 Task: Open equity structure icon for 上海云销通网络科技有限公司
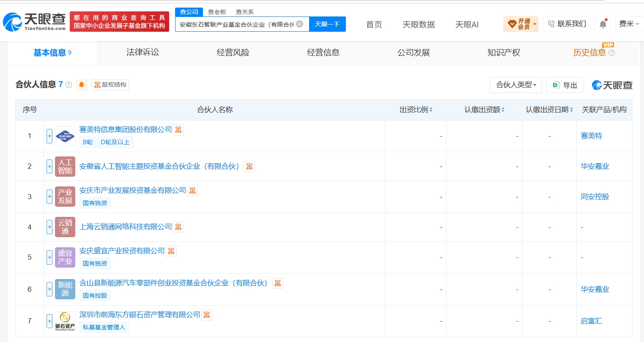(x=178, y=227)
